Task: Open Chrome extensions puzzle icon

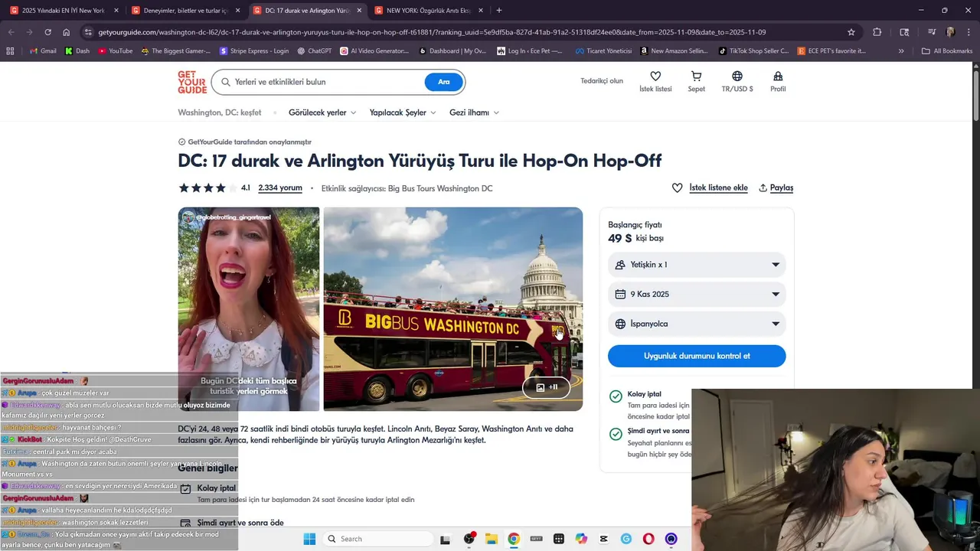Action: pyautogui.click(x=877, y=32)
